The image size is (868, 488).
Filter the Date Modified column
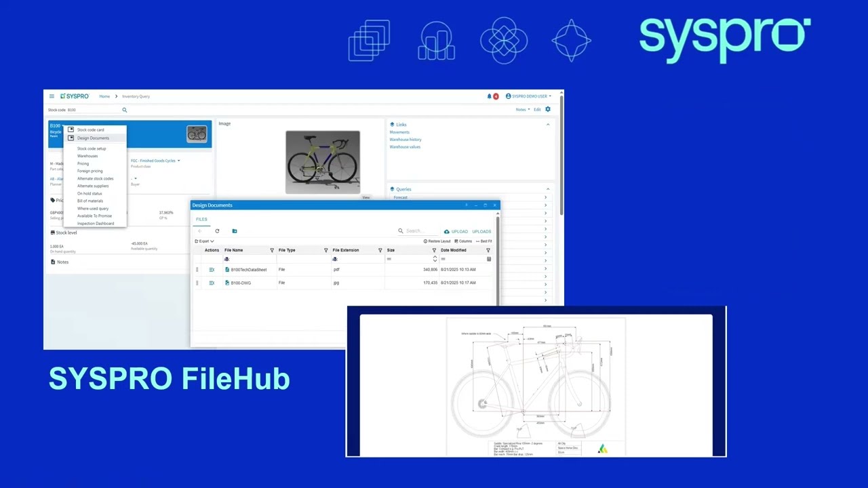click(x=488, y=250)
